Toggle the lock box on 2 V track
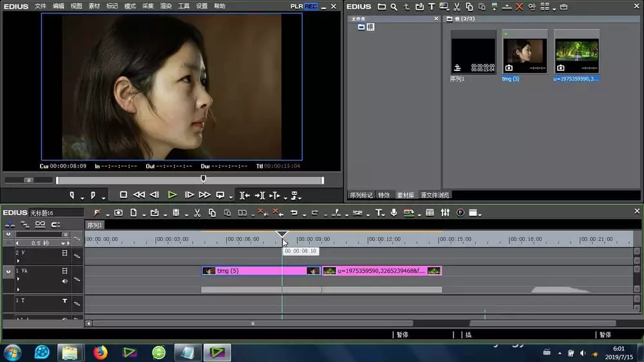This screenshot has width=644, height=362. pos(64,253)
